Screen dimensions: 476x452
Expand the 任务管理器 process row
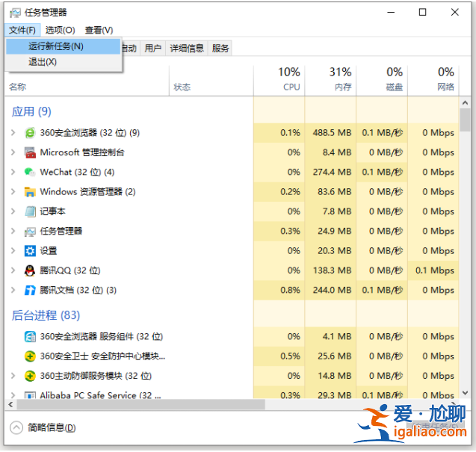click(x=13, y=232)
